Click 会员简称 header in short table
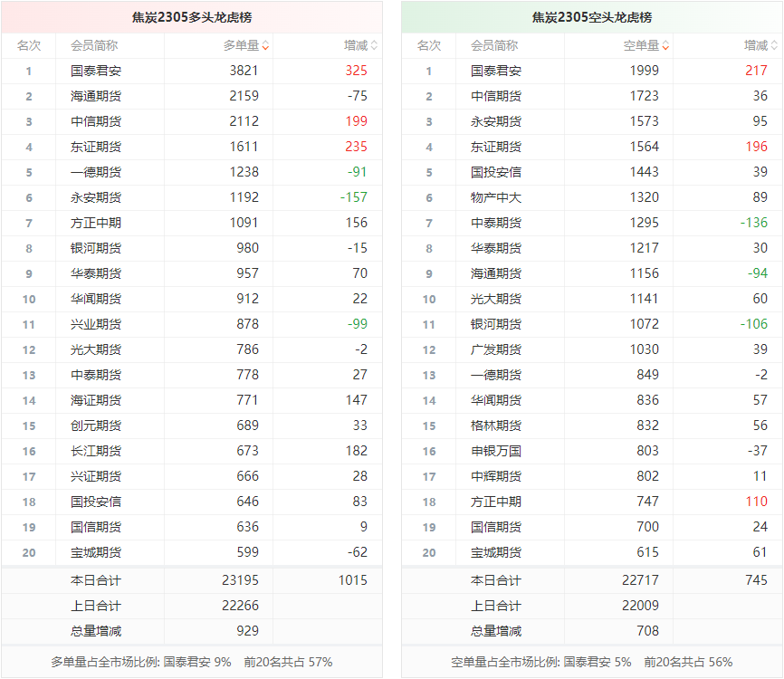The height and width of the screenshot is (679, 784). pos(494,45)
